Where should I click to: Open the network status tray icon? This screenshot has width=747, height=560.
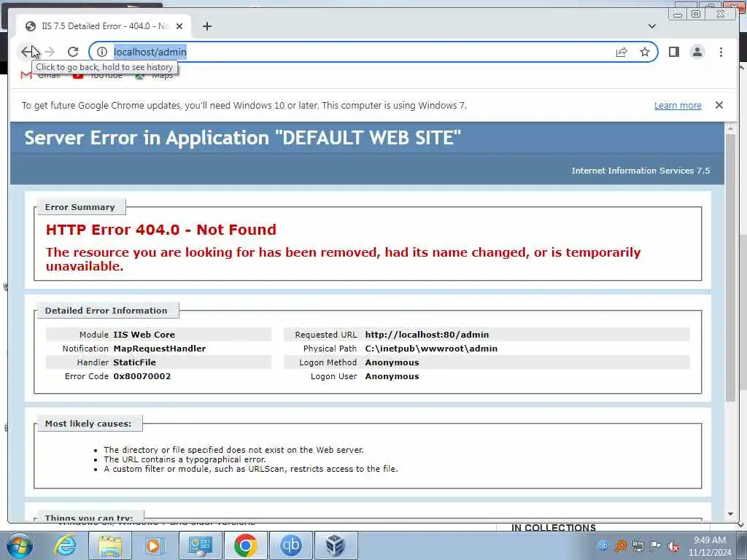[x=638, y=546]
